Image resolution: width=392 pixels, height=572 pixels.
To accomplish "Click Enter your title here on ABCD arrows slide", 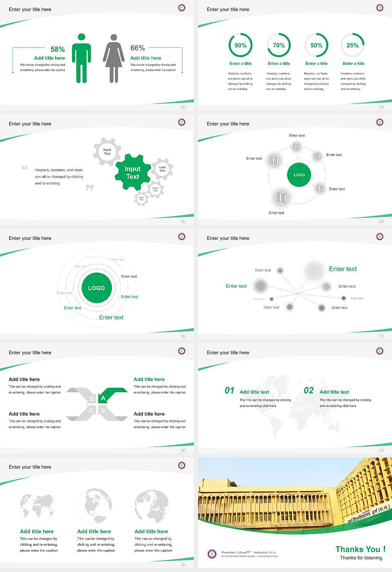I will 30,353.
